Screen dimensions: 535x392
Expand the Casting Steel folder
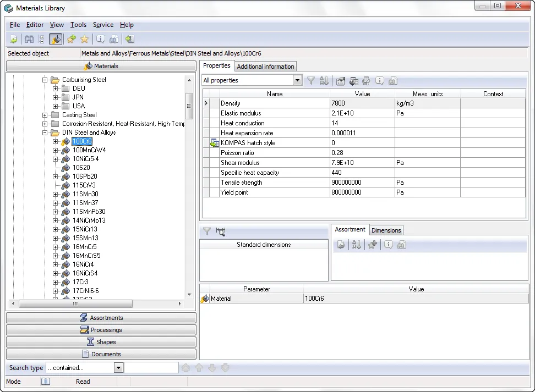tap(45, 115)
